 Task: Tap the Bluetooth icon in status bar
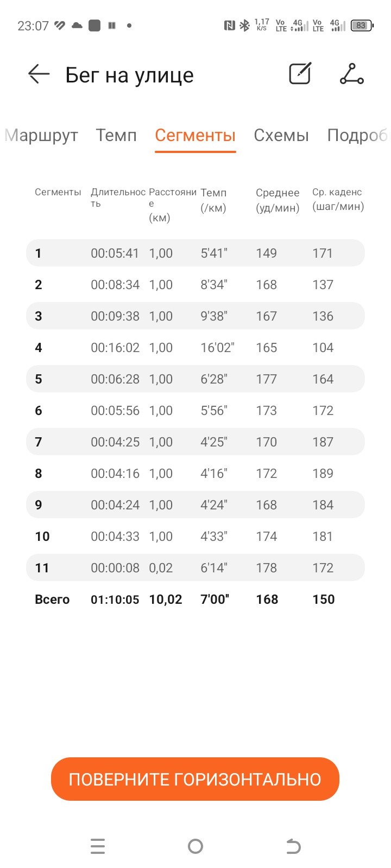point(245,25)
